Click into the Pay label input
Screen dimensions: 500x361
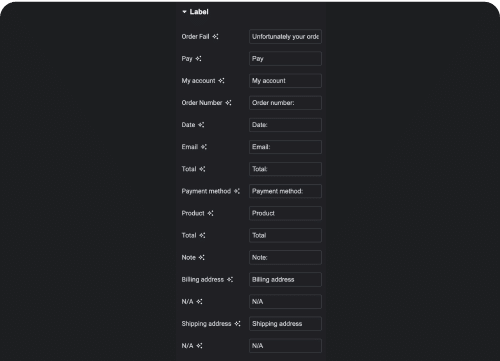click(285, 59)
